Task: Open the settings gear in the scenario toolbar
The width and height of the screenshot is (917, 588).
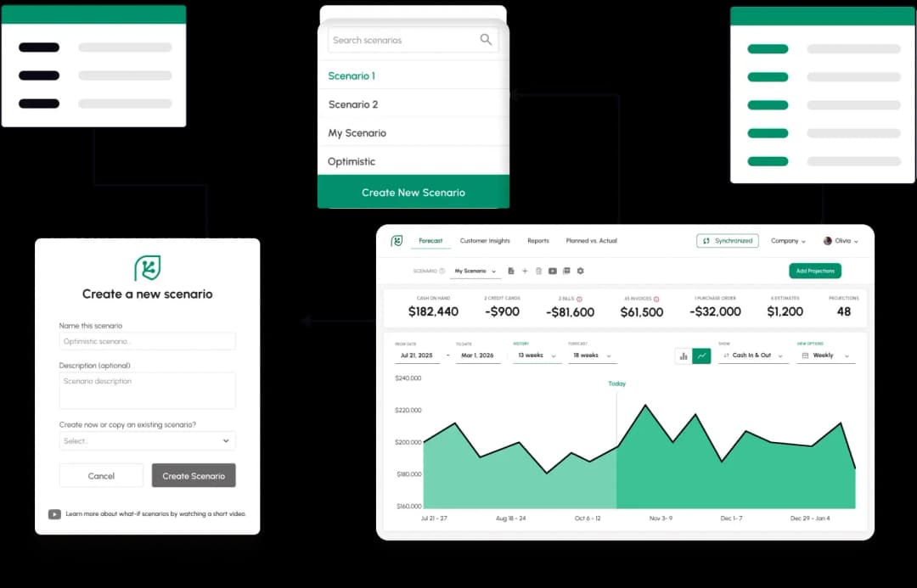Action: [x=580, y=271]
